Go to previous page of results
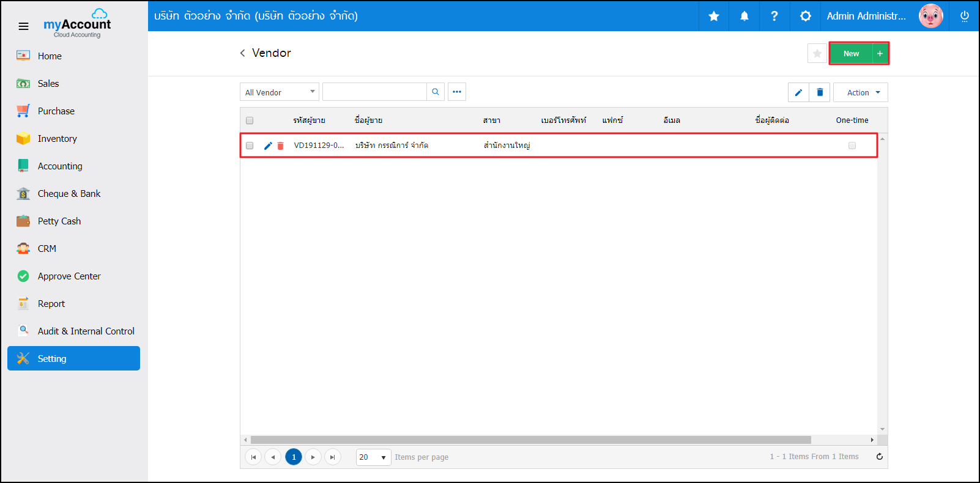The image size is (980, 483). pyautogui.click(x=273, y=457)
